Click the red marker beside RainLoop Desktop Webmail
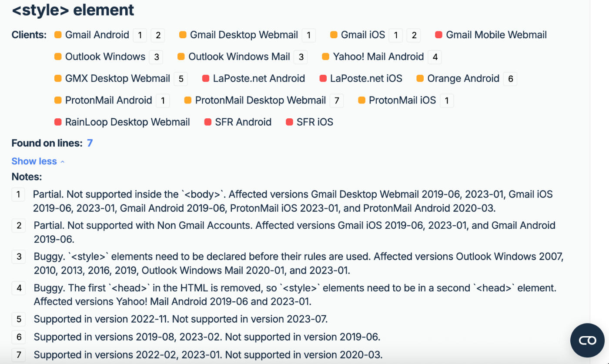 (x=58, y=122)
